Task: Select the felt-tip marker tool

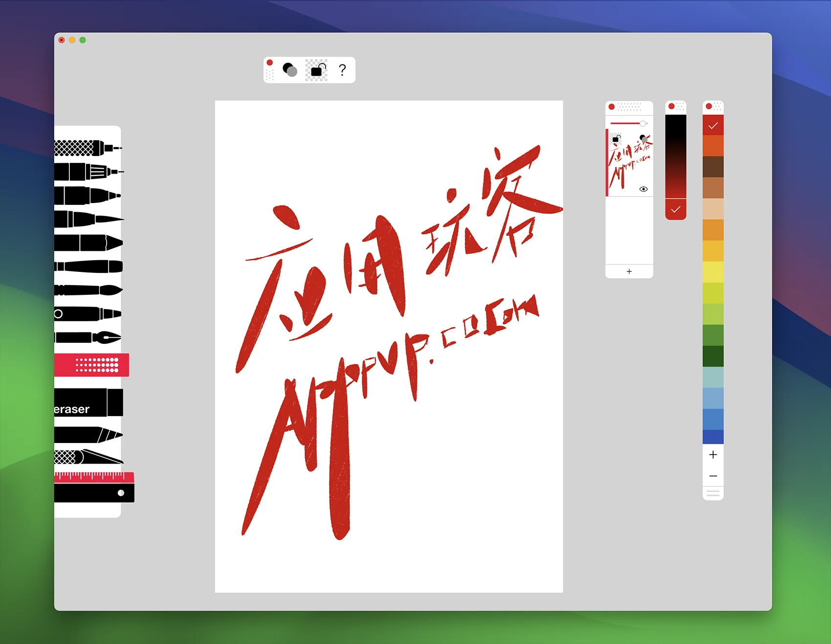Action: point(87,196)
